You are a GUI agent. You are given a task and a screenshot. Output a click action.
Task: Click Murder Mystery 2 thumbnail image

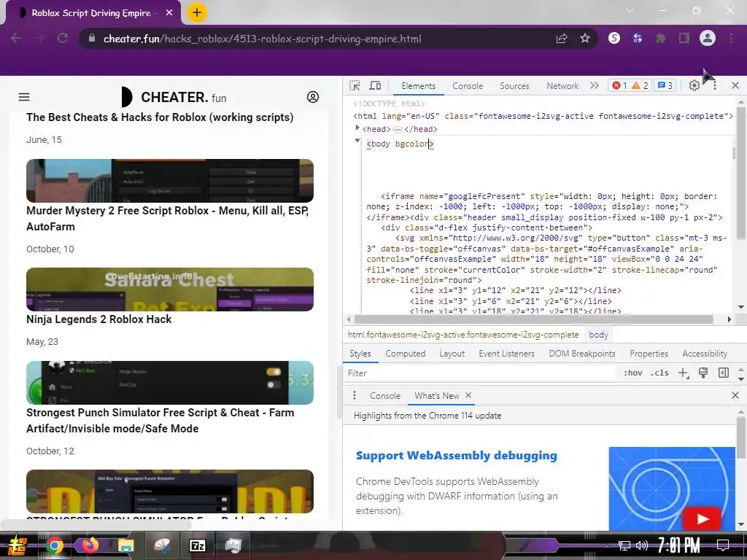169,181
